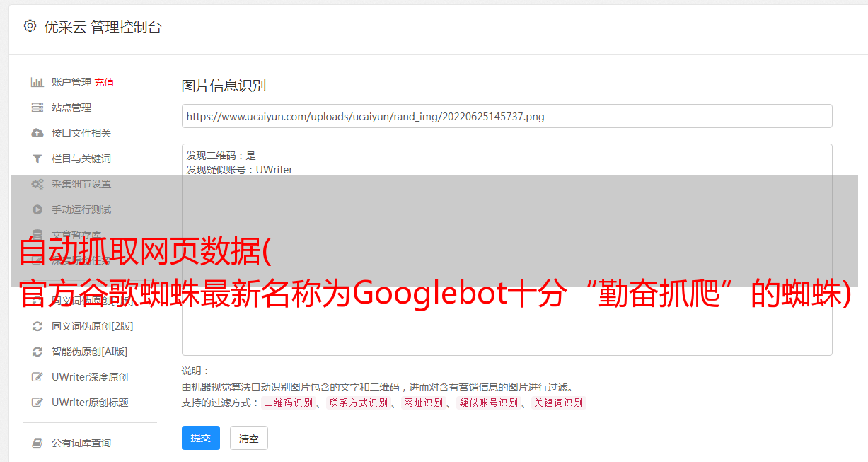
Task: Click the 疑似账号识别 tag
Action: [x=488, y=403]
